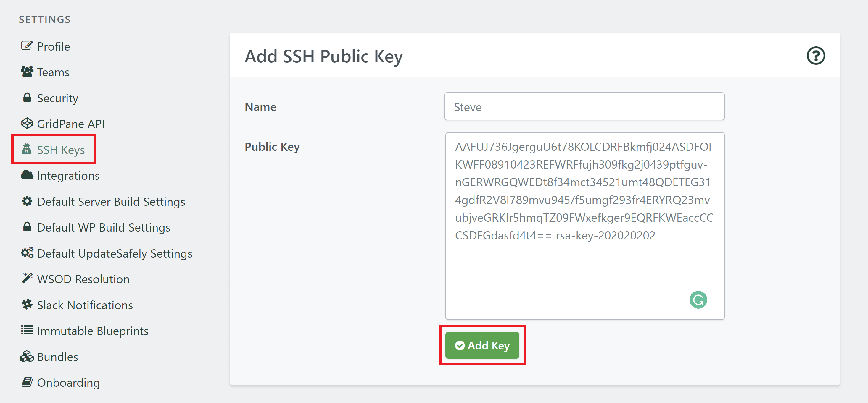Open Default WP Build Settings
This screenshot has height=403, width=868.
[104, 227]
